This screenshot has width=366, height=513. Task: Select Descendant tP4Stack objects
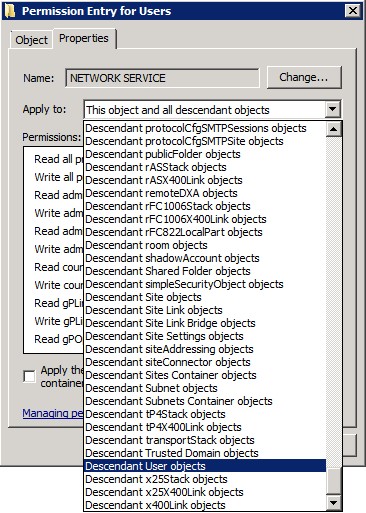click(x=205, y=414)
